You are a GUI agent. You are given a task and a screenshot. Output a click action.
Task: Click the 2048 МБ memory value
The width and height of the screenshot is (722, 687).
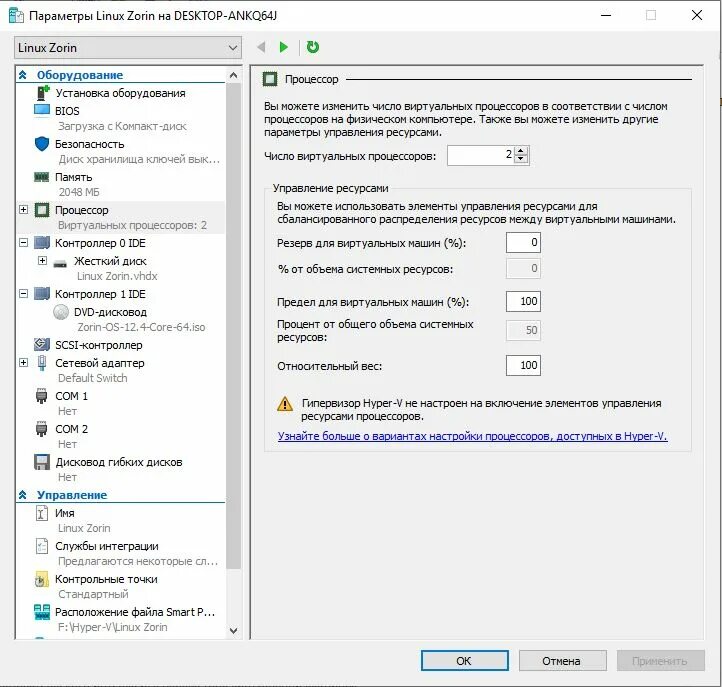pyautogui.click(x=79, y=192)
